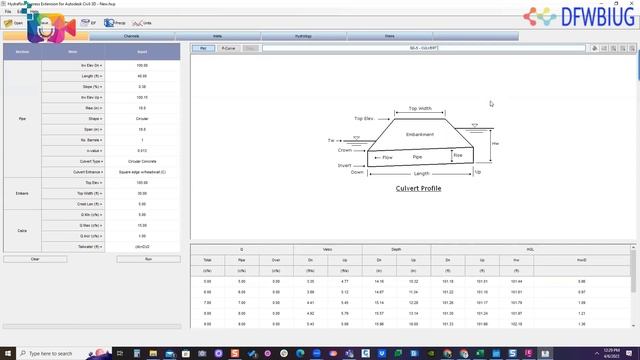The width and height of the screenshot is (640, 360).
Task: Click the third icon in plot toolbar
Action: (613, 48)
